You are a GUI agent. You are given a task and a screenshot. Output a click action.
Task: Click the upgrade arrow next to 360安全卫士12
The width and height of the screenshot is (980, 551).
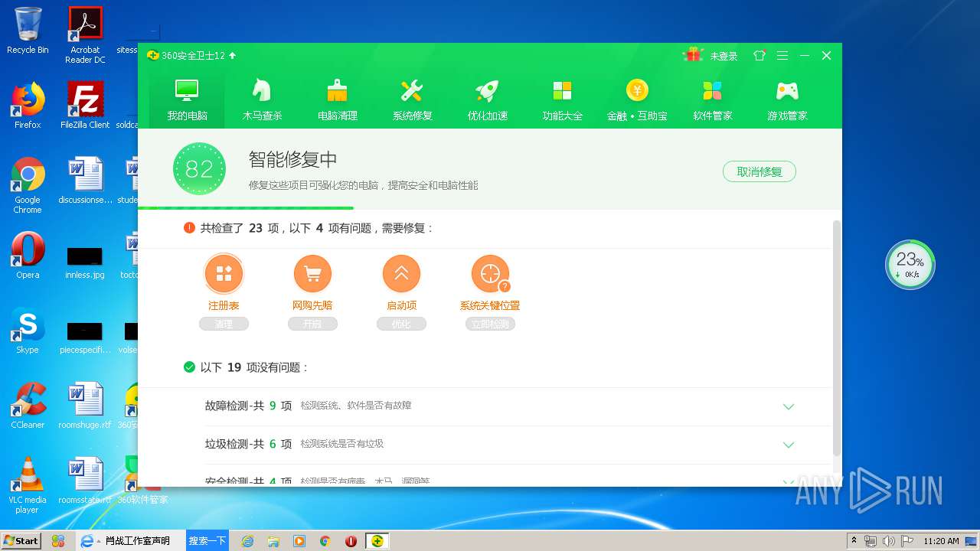pos(232,56)
